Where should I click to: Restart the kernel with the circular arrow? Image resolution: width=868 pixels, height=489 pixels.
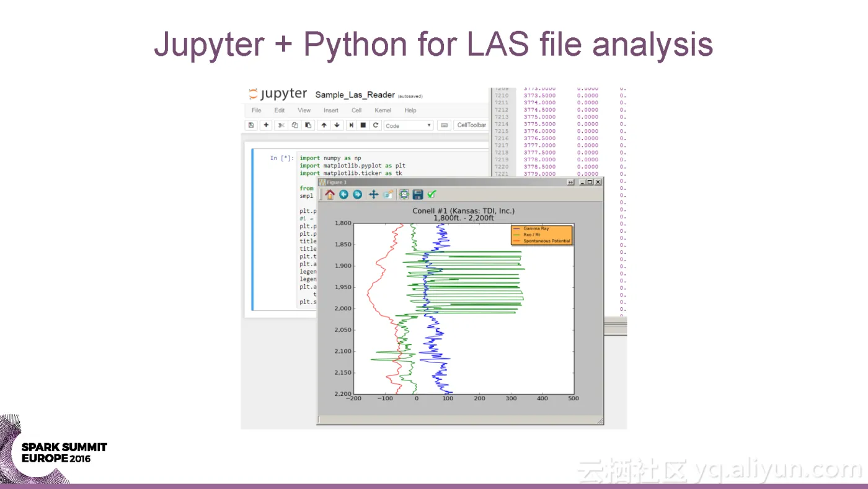376,125
